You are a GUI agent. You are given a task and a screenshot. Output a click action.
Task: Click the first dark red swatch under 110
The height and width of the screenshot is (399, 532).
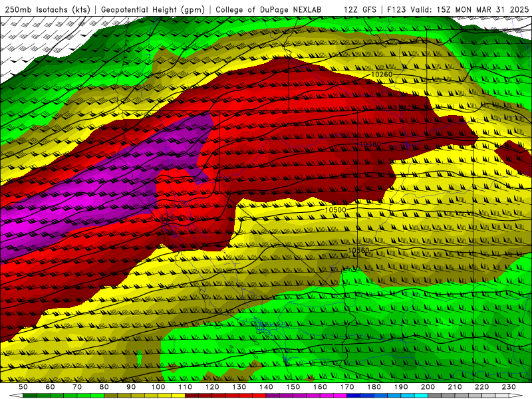[192, 396]
